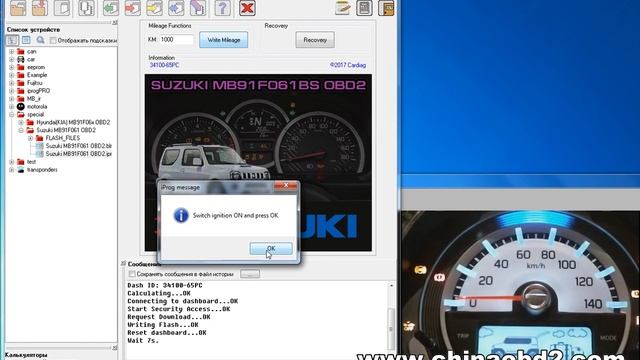Click the car icon in device tree
Screen dimensions: 640x360
[x=20, y=59]
